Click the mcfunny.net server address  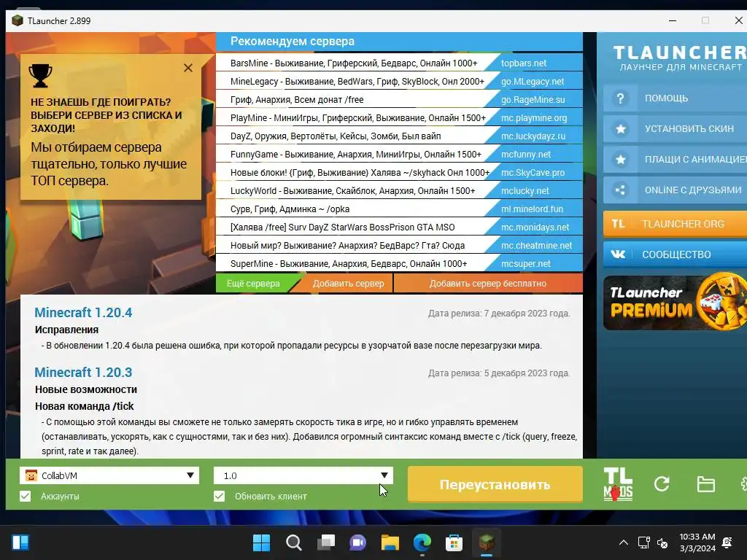(525, 155)
